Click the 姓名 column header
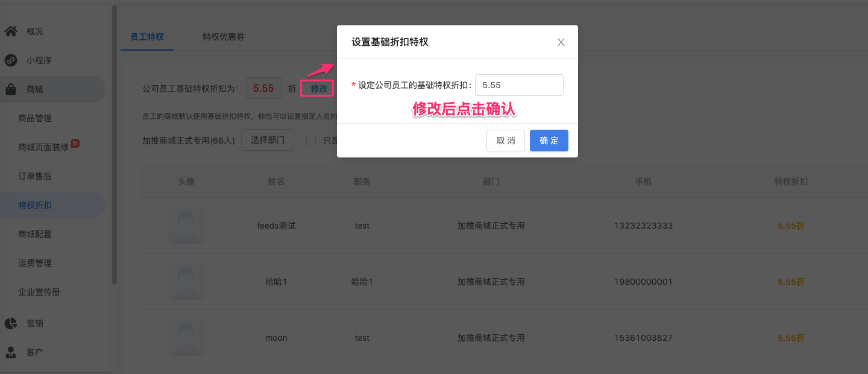 276,182
